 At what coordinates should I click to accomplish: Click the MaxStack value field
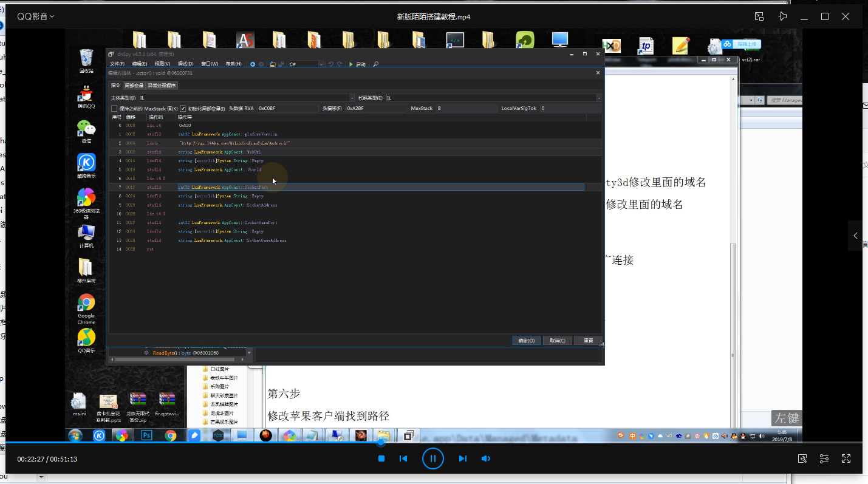tap(466, 108)
